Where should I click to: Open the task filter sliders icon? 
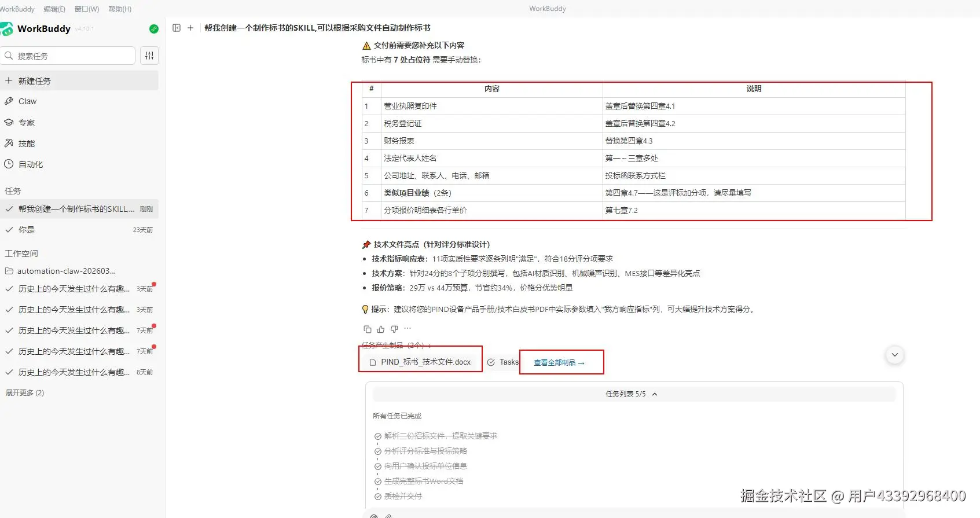pos(149,56)
